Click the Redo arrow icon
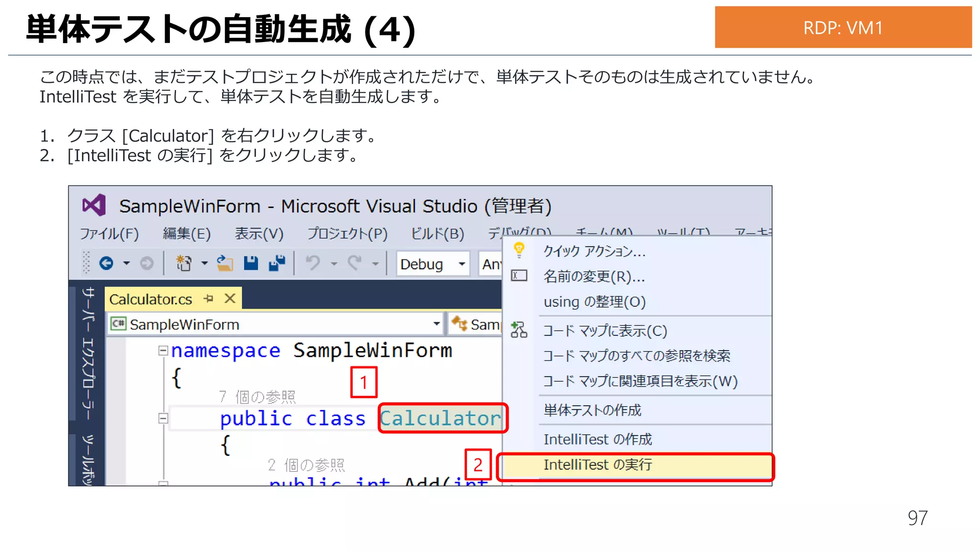980x551 pixels. [355, 263]
